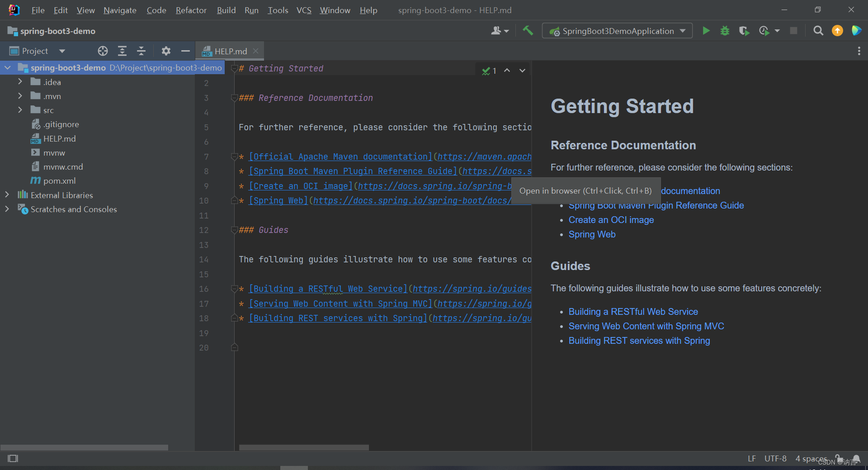The height and width of the screenshot is (470, 868).
Task: Open editor tab options three-dot menu
Action: coord(859,51)
